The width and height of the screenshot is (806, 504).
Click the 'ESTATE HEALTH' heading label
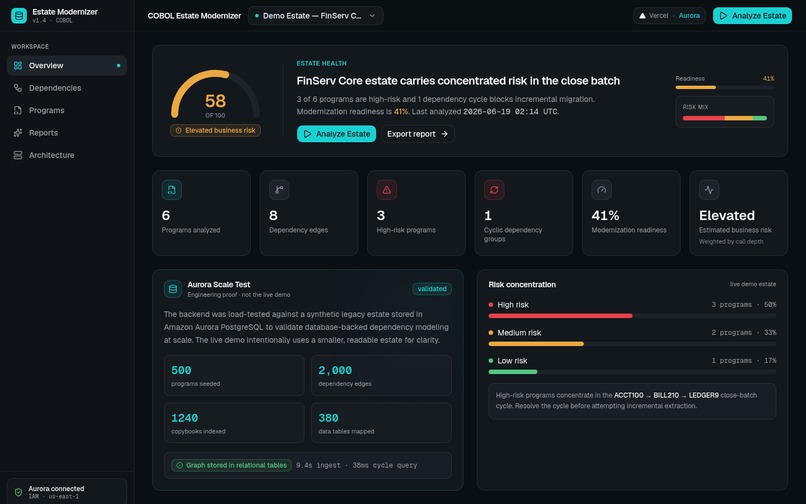(321, 63)
